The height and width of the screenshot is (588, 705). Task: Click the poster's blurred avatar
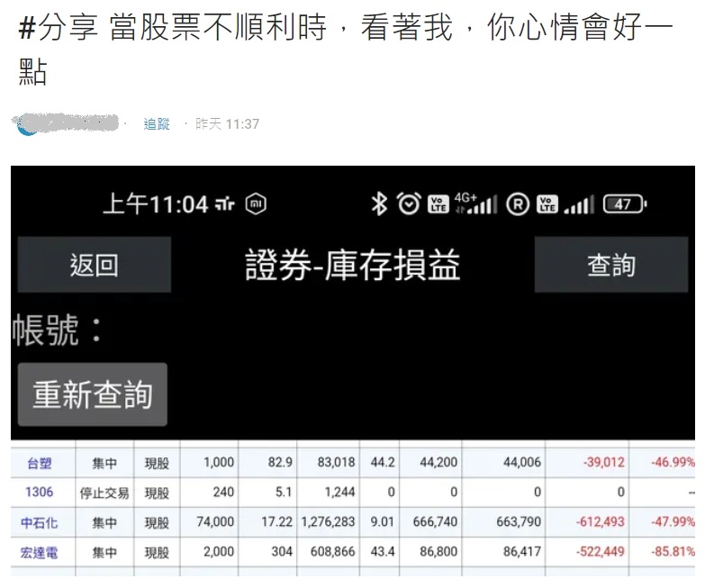[x=29, y=124]
